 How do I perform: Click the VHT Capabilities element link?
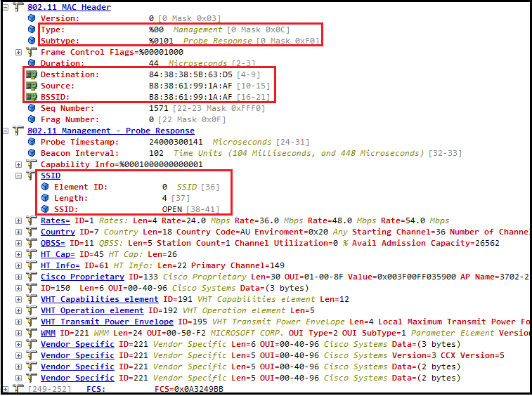click(x=99, y=299)
